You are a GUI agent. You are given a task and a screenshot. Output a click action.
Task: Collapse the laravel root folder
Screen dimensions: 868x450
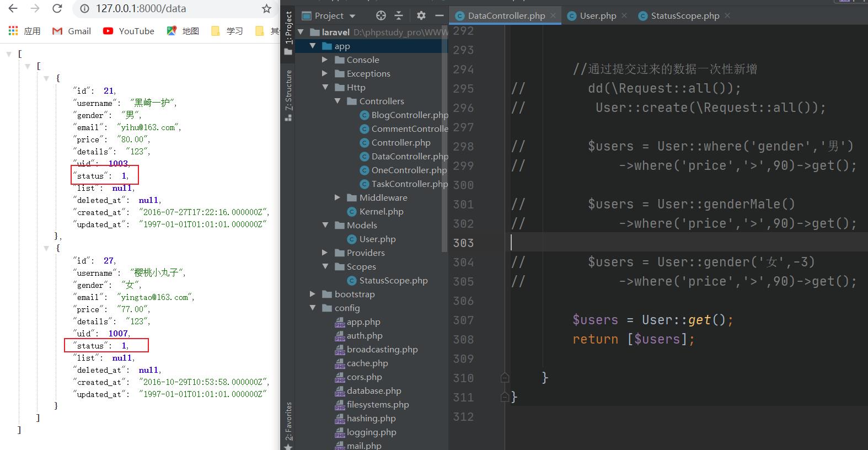click(x=301, y=32)
